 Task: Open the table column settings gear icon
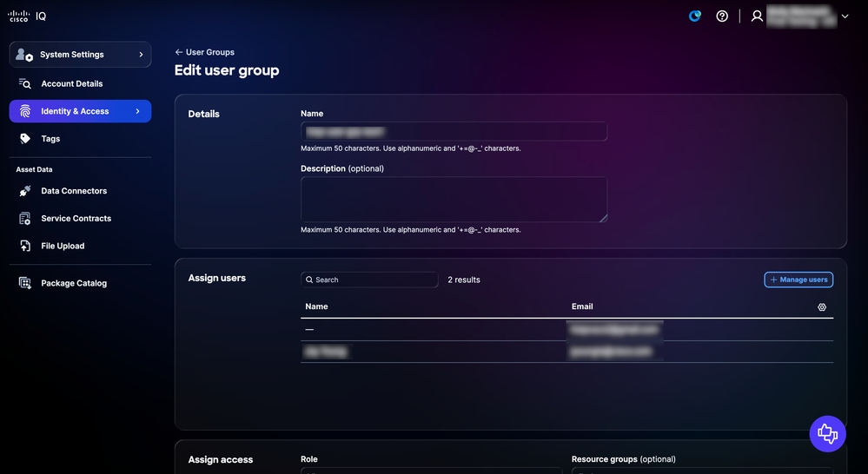pyautogui.click(x=822, y=307)
